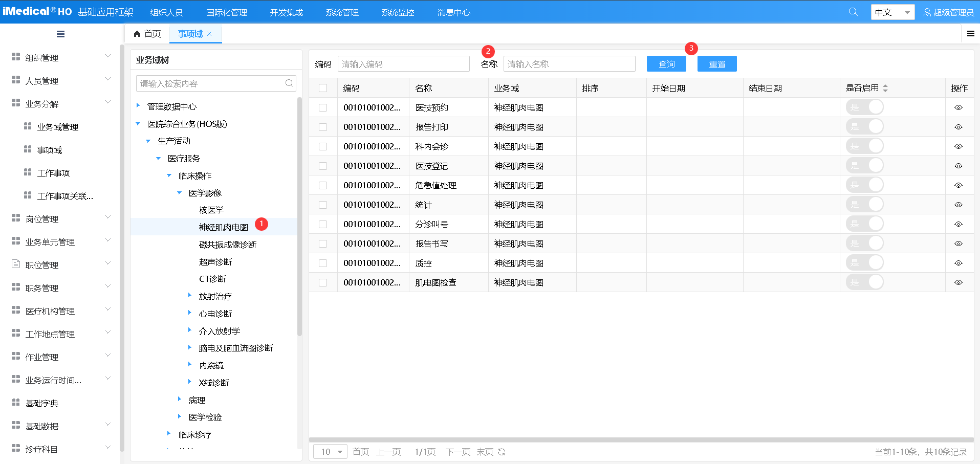Open the hamburger menu at tab bar's right end
The height and width of the screenshot is (464, 980).
tap(970, 33)
